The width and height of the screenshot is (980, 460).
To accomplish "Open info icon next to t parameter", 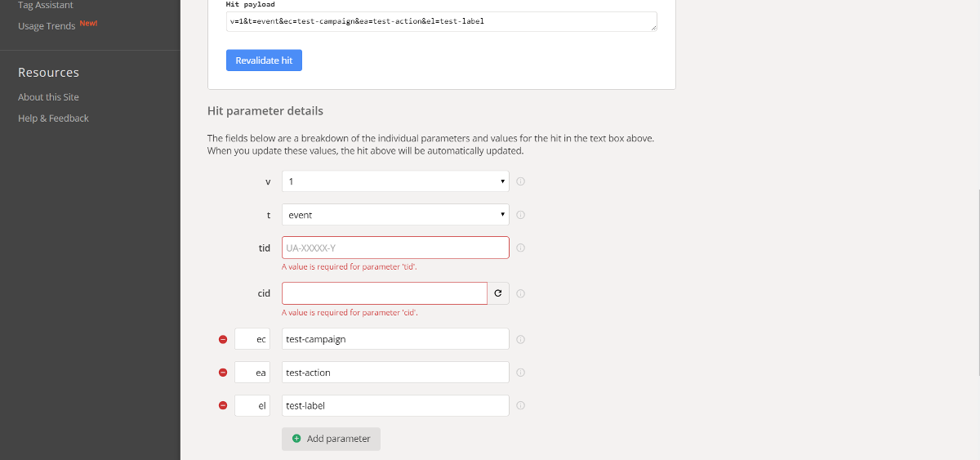I will point(520,215).
